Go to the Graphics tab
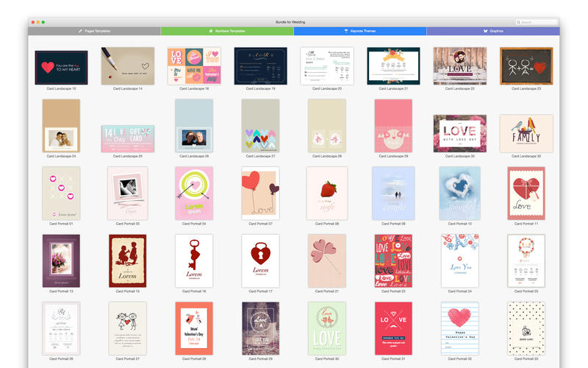Image resolution: width=588 pixels, height=368 pixels. pyautogui.click(x=493, y=31)
